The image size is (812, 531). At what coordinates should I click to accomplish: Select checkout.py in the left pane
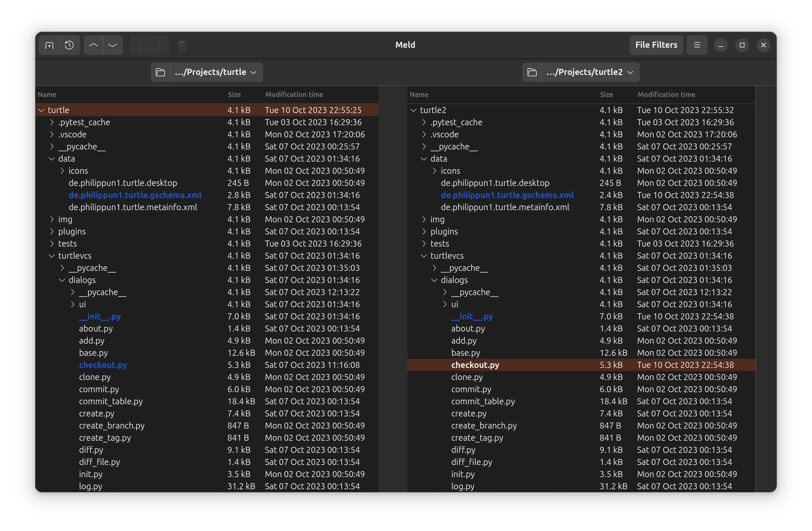(x=103, y=365)
